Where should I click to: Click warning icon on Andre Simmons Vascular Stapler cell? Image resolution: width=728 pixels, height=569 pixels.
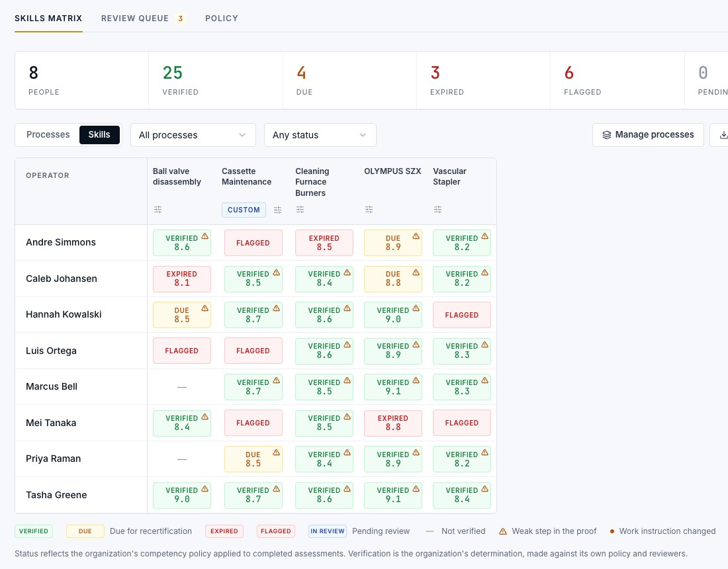484,236
